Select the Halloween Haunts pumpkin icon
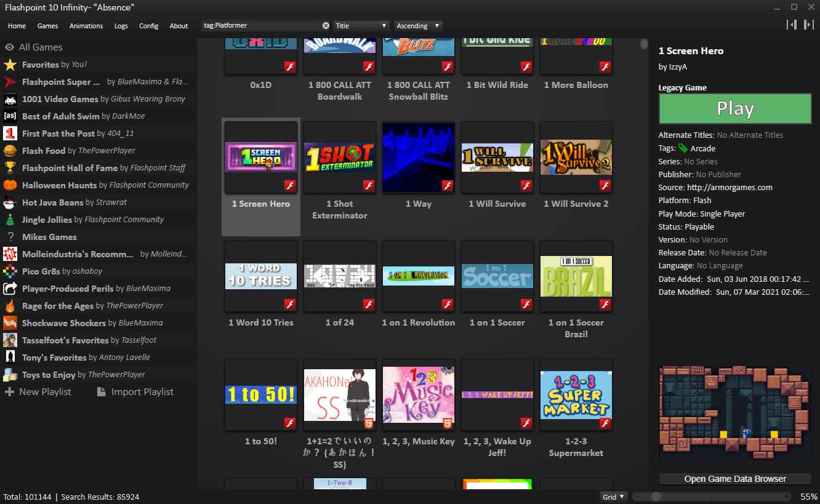820x504 pixels. 10,185
